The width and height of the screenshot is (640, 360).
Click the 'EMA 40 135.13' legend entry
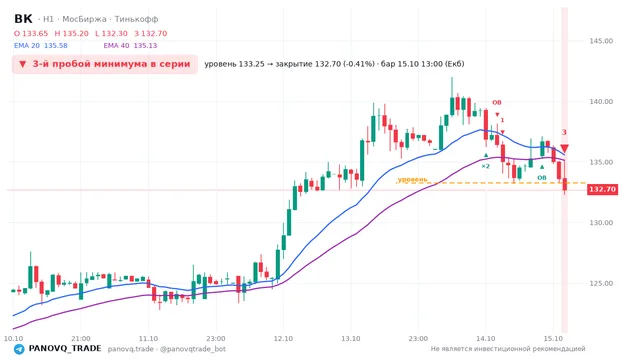(130, 46)
